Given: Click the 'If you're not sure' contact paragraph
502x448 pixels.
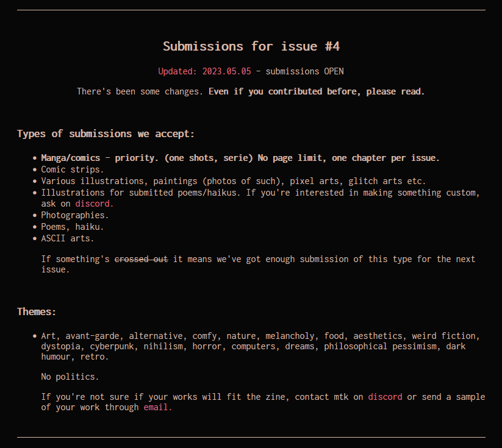Looking at the screenshot, I should (201, 397).
